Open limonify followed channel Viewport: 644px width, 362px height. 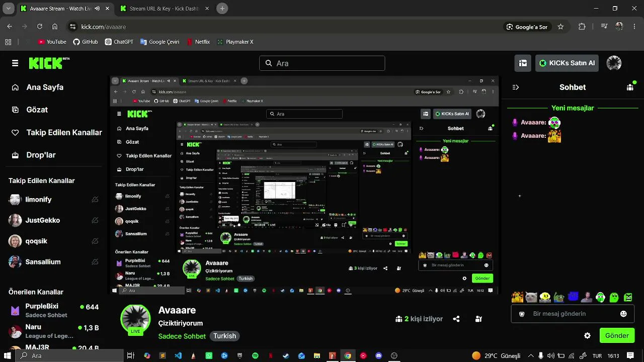pyautogui.click(x=53, y=200)
